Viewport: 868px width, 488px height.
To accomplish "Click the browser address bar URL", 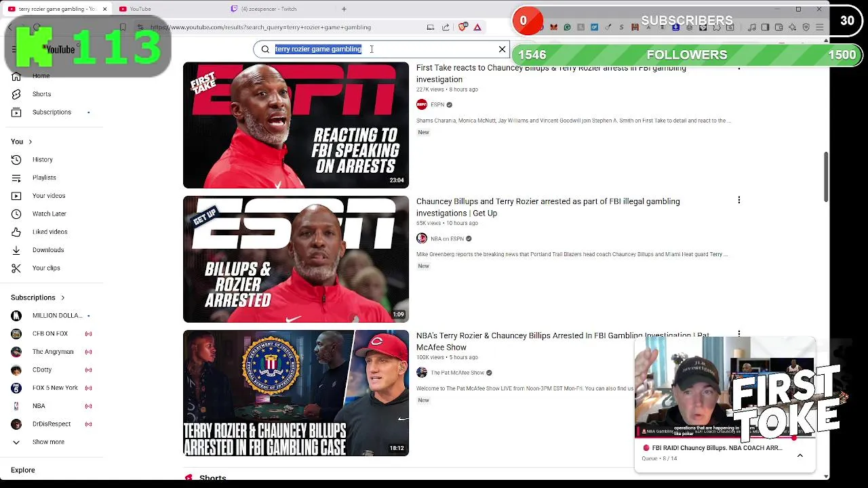I will [260, 27].
